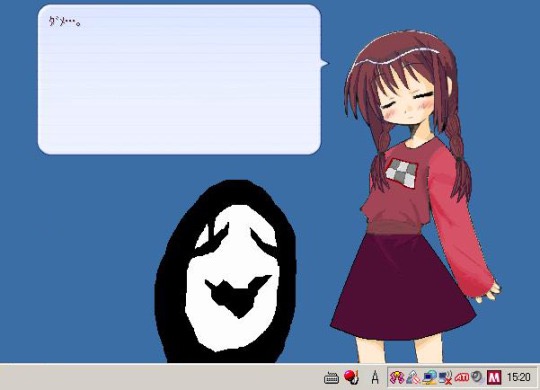Open the red McAfee 'M' tray icon
Image resolution: width=540 pixels, height=390 pixels.
[x=494, y=378]
